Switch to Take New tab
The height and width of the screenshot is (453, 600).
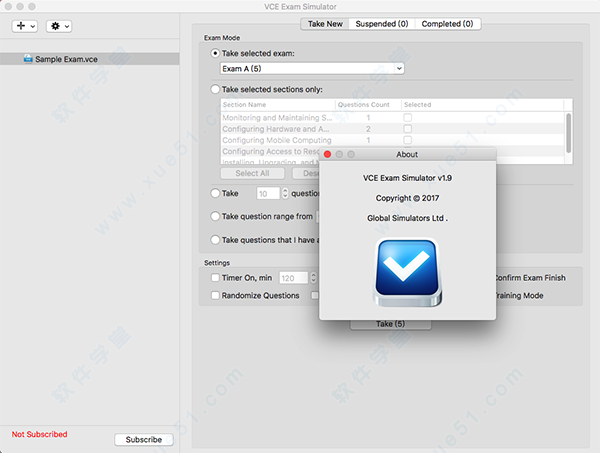click(x=325, y=24)
